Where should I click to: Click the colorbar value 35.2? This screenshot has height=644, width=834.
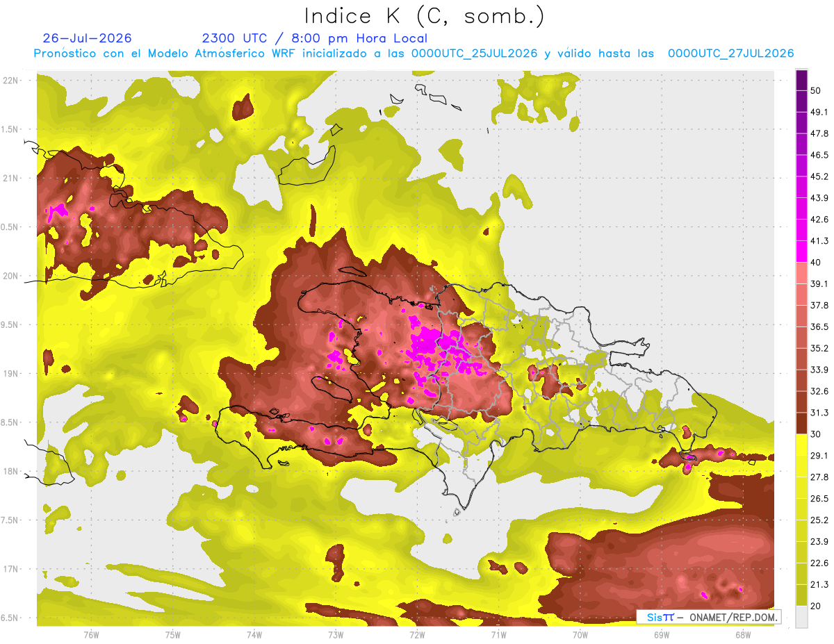tap(819, 348)
